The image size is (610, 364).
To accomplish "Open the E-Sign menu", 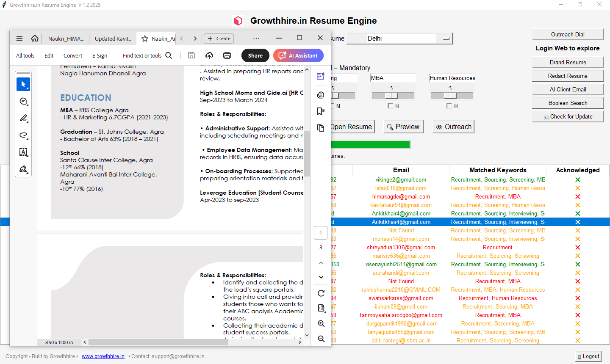I will pos(100,55).
